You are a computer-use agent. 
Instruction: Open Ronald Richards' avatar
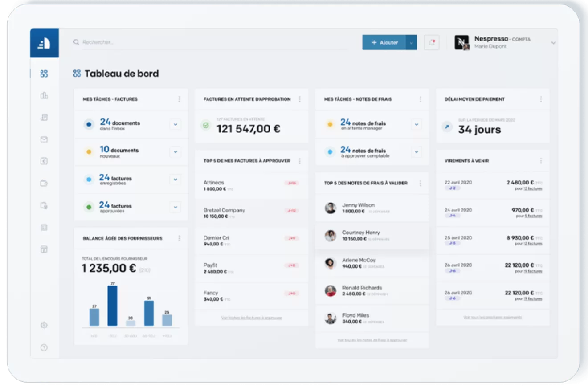(330, 291)
